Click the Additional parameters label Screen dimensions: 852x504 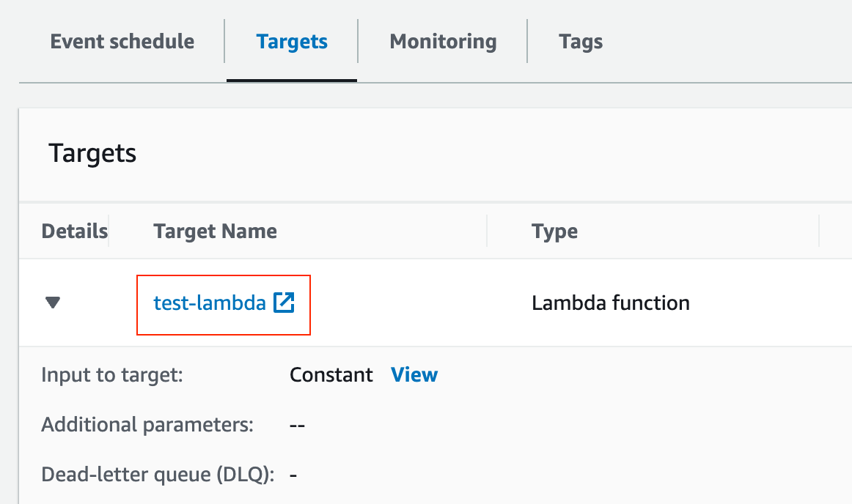pyautogui.click(x=147, y=425)
